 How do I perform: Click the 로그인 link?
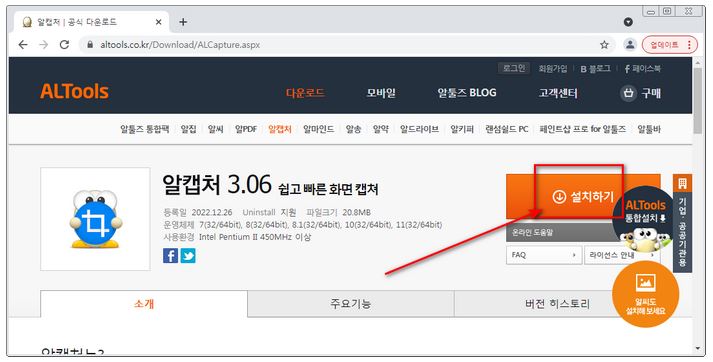(x=514, y=68)
